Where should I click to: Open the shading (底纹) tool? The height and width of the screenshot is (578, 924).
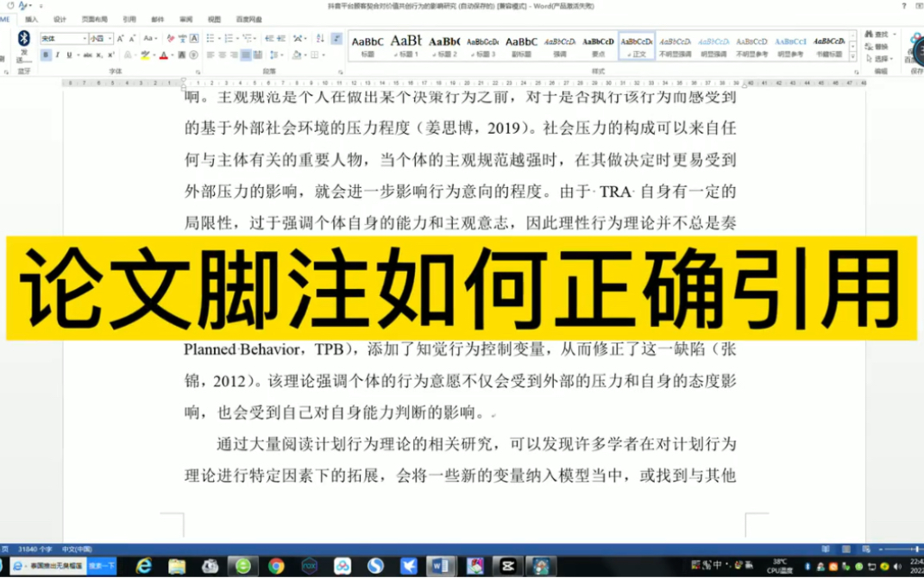click(x=297, y=54)
